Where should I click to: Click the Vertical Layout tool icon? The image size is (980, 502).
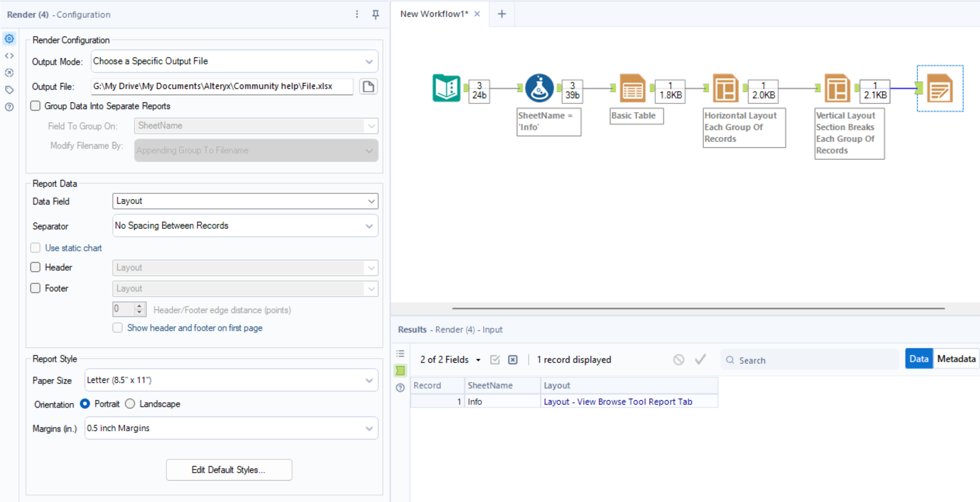tap(837, 88)
